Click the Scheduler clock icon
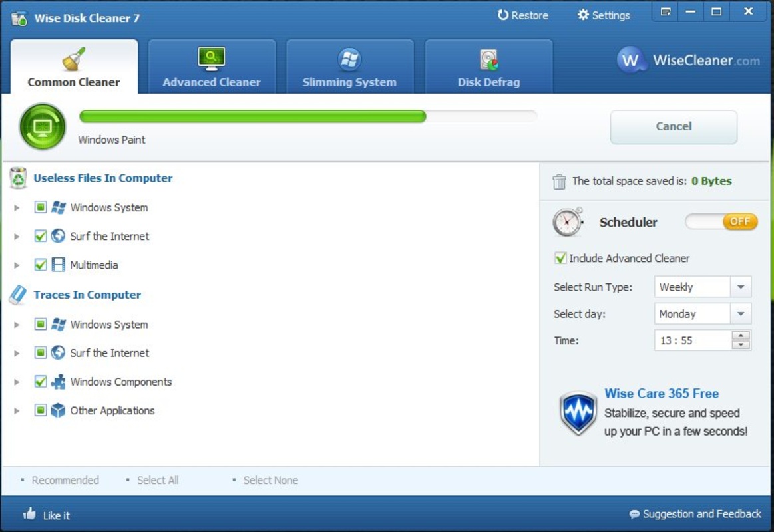The width and height of the screenshot is (774, 532). coord(568,222)
